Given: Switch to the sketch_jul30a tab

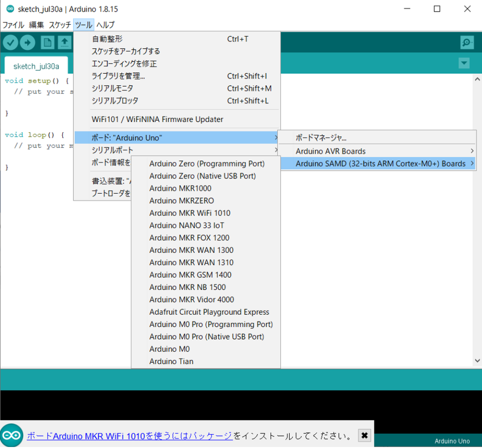Looking at the screenshot, I should click(x=36, y=66).
